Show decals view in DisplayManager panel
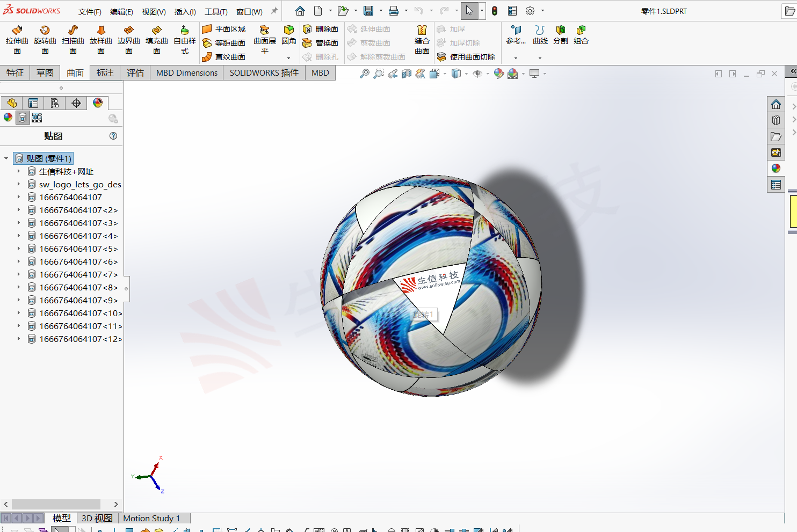 pyautogui.click(x=23, y=118)
